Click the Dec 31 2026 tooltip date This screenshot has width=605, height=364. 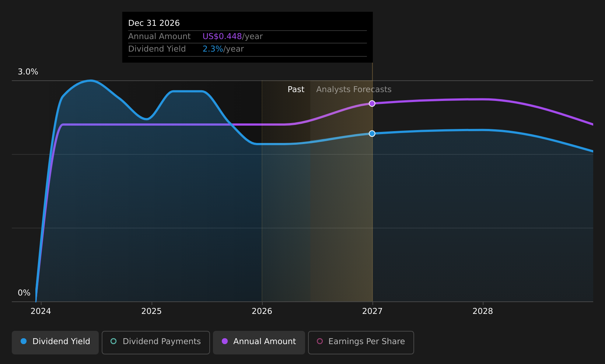click(x=154, y=23)
